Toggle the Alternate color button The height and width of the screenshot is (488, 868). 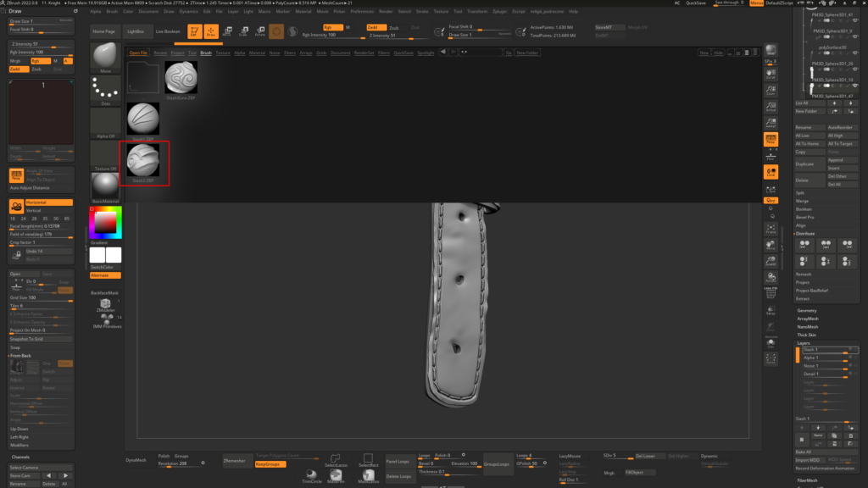tap(105, 275)
